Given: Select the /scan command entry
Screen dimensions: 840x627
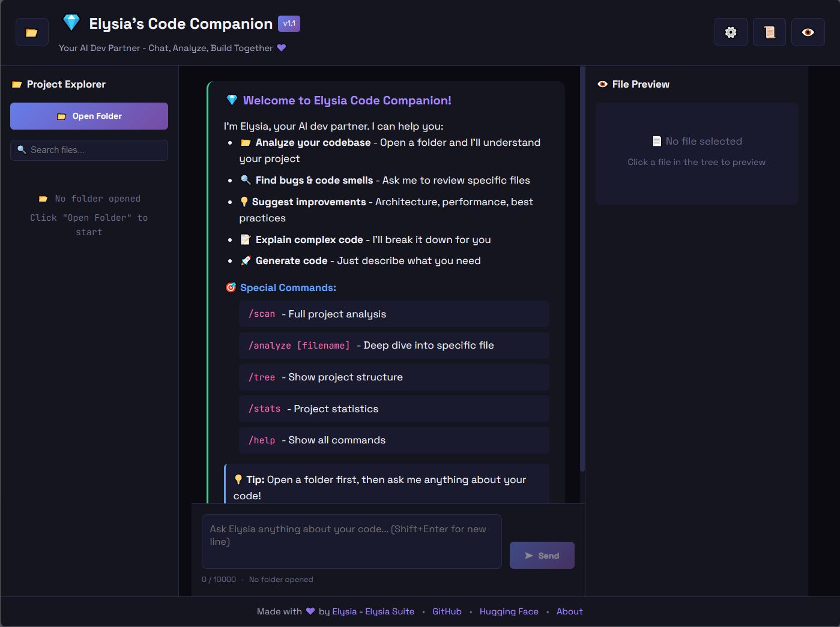Looking at the screenshot, I should (x=394, y=314).
